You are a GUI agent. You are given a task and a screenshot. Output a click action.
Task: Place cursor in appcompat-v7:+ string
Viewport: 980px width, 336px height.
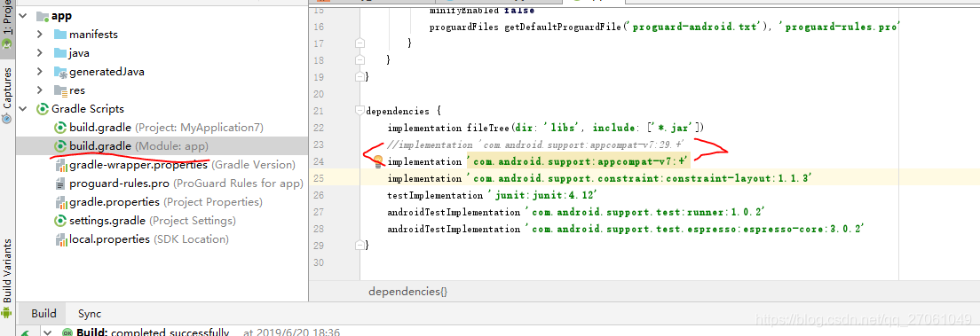point(580,161)
